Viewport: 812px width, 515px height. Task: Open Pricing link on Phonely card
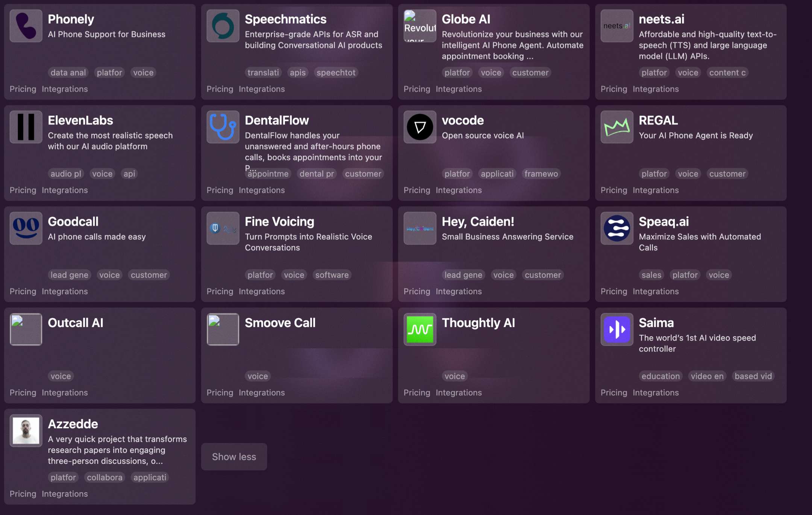(x=23, y=89)
